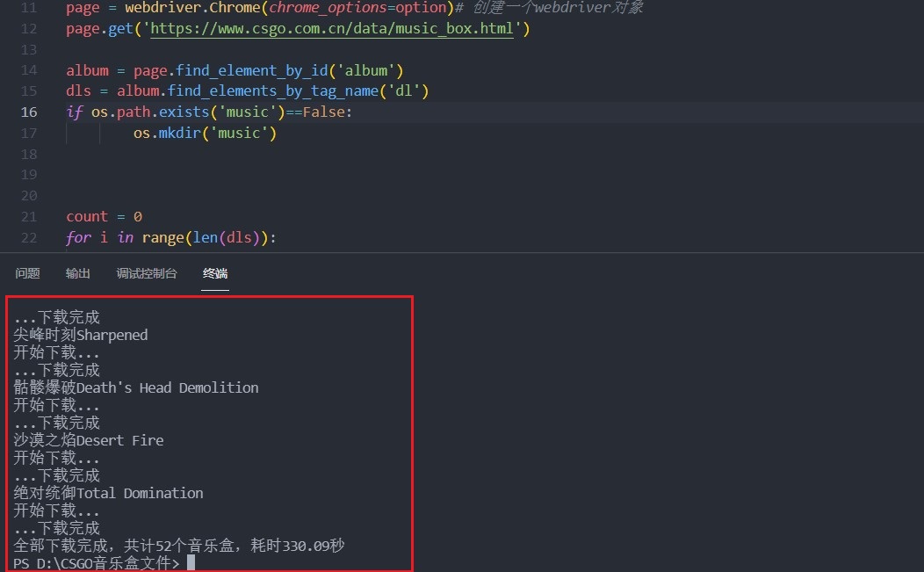Select the 调试控制台 tab
The width and height of the screenshot is (924, 572).
pyautogui.click(x=147, y=273)
